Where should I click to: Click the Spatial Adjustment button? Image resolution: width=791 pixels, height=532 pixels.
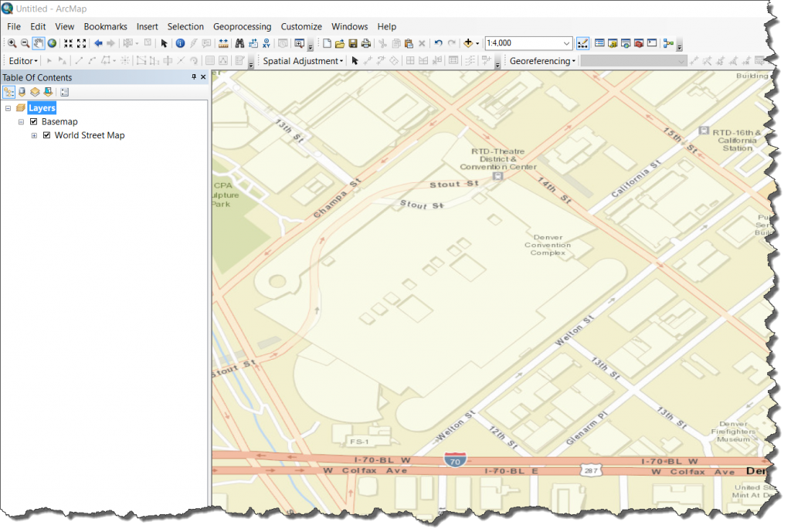point(303,60)
